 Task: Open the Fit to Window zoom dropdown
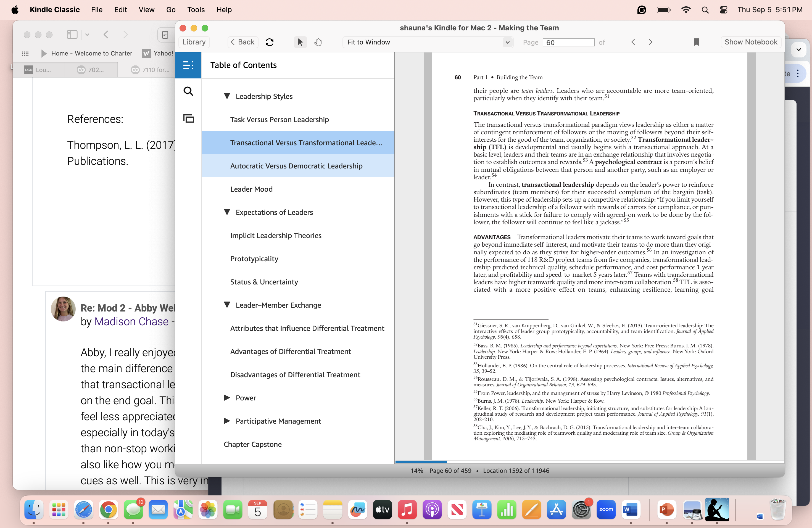[x=428, y=42]
